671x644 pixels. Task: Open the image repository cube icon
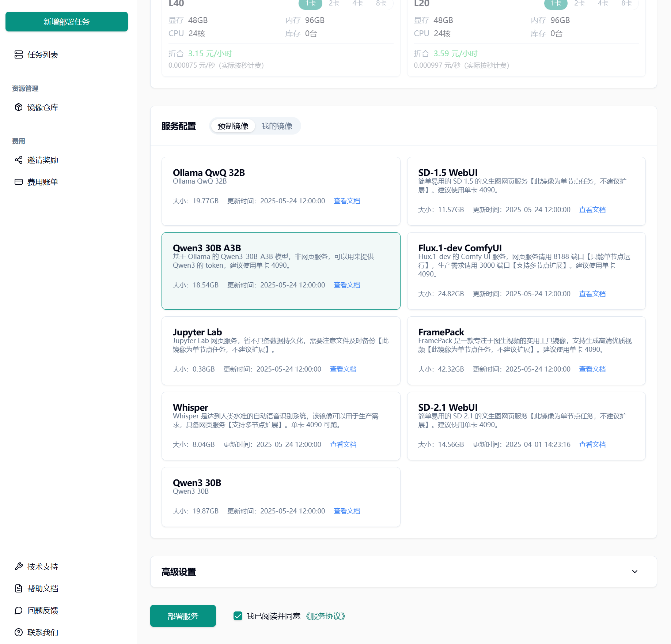[x=19, y=107]
